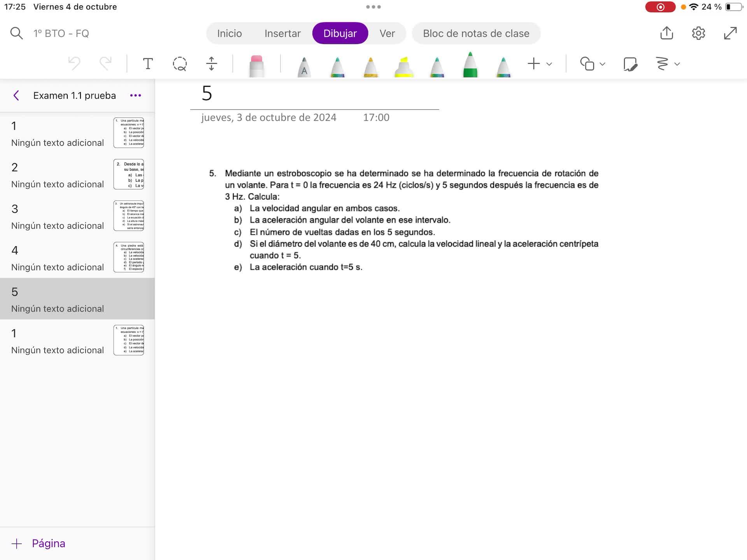
Task: Switch to the Ver tab
Action: (x=387, y=33)
